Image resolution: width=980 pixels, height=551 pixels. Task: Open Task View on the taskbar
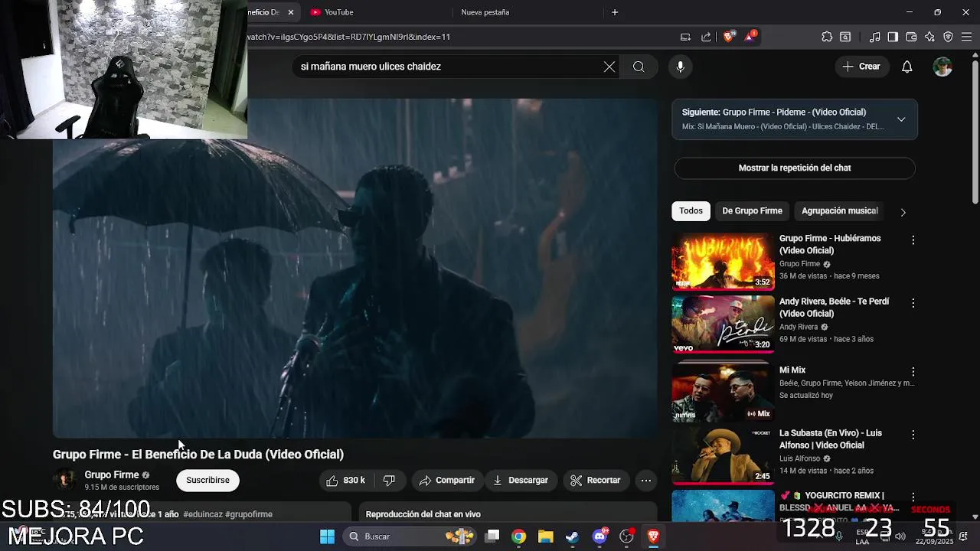pyautogui.click(x=492, y=536)
